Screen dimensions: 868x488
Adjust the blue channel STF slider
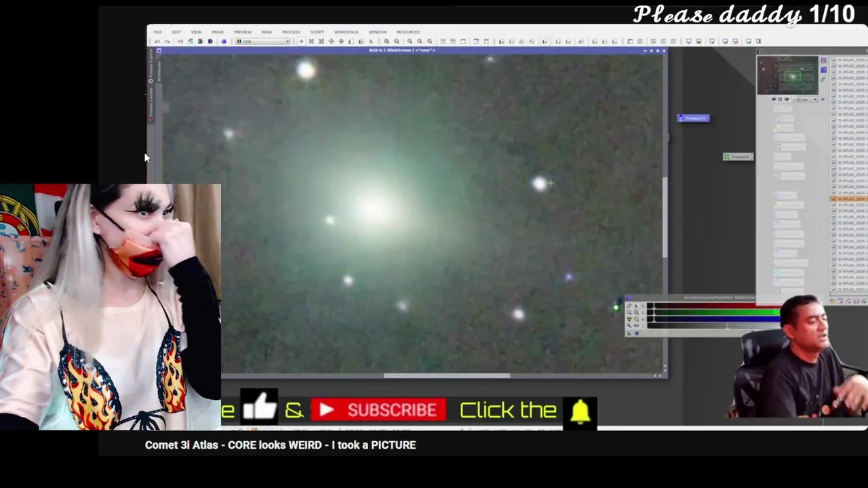pos(713,319)
